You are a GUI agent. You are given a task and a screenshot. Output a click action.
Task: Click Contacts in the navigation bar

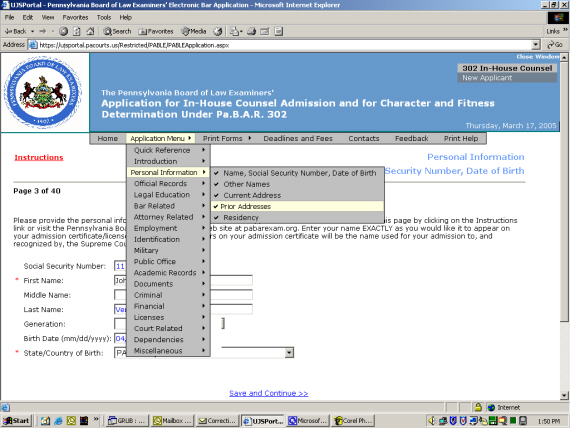[x=364, y=138]
